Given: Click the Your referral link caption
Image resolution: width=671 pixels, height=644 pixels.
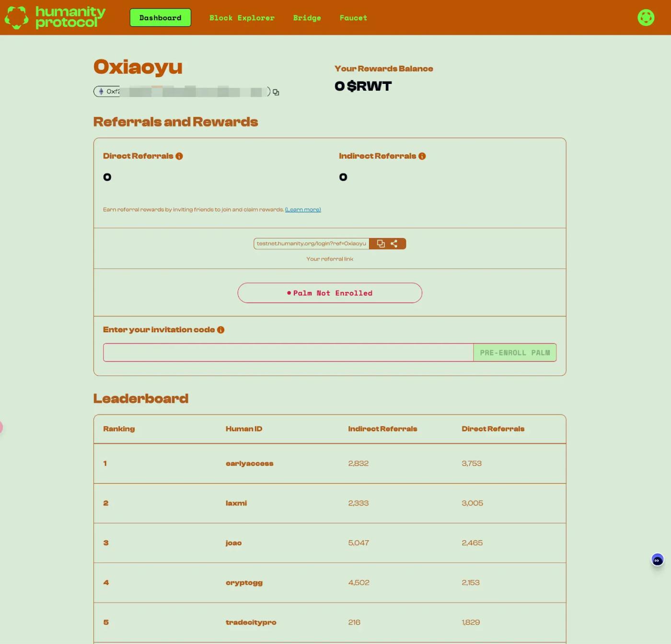Looking at the screenshot, I should (330, 259).
